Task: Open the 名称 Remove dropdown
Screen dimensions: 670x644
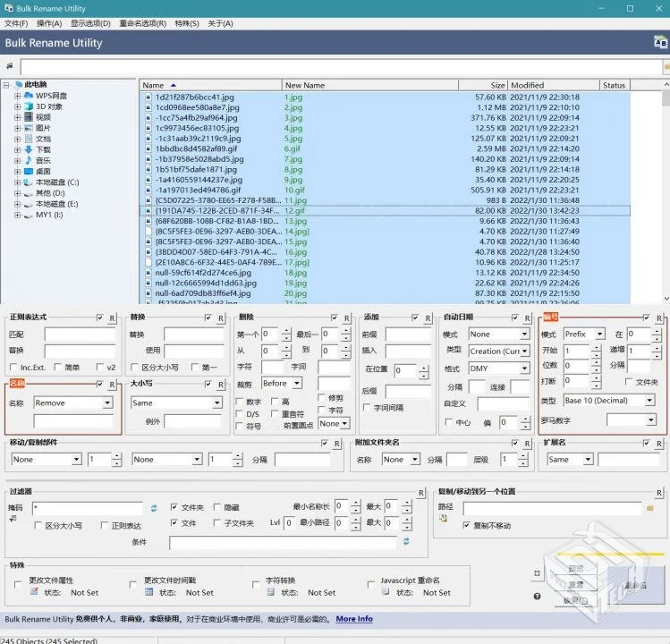Action: (x=73, y=403)
